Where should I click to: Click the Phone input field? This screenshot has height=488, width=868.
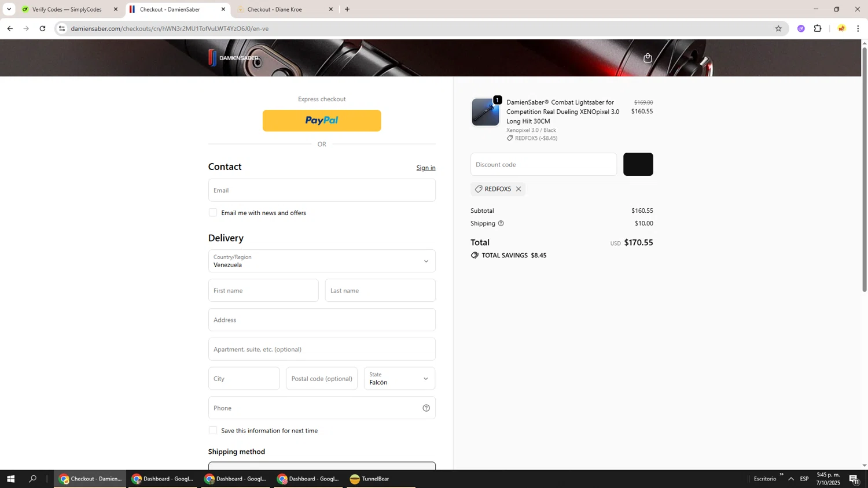[322, 408]
